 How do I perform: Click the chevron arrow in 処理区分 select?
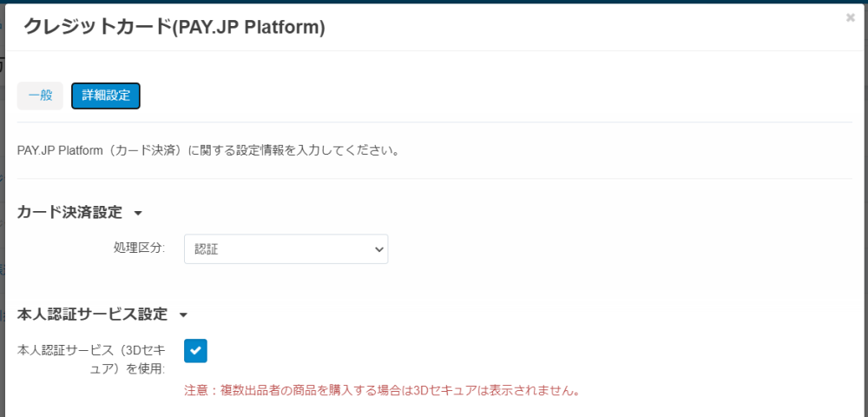[378, 249]
